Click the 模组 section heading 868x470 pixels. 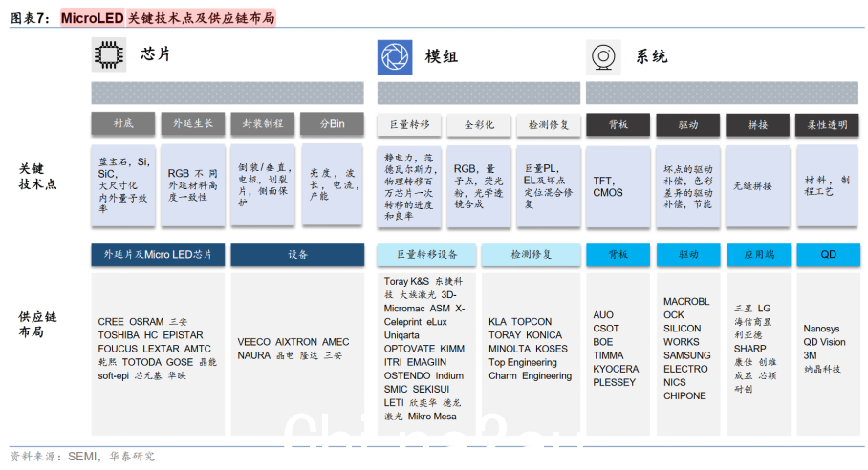coord(442,57)
